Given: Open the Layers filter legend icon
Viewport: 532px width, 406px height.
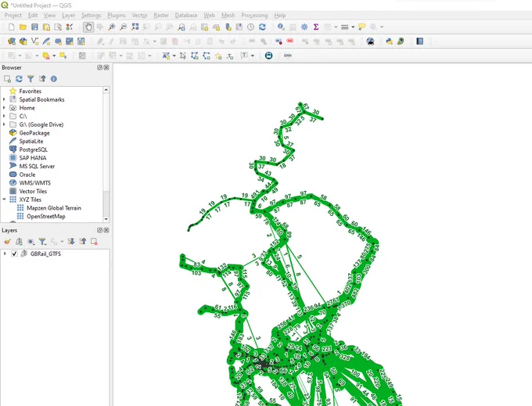Looking at the screenshot, I should [42, 242].
